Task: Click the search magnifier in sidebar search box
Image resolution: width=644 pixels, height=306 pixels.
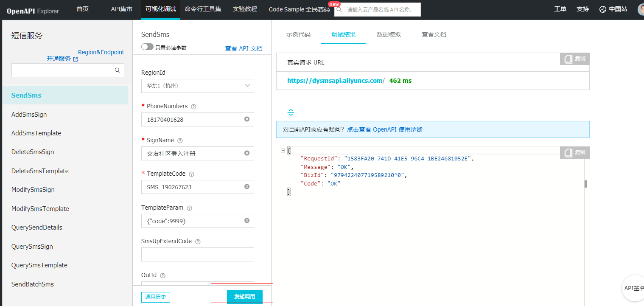Action: click(118, 70)
